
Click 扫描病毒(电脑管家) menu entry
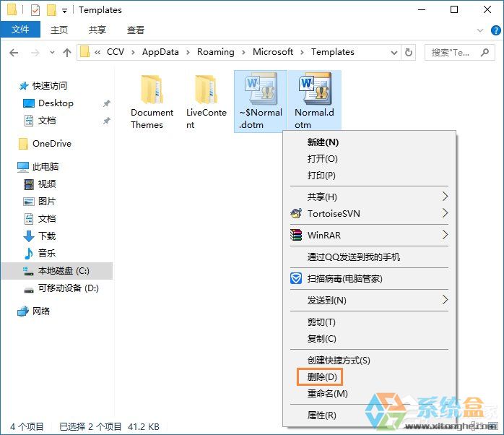click(369, 279)
